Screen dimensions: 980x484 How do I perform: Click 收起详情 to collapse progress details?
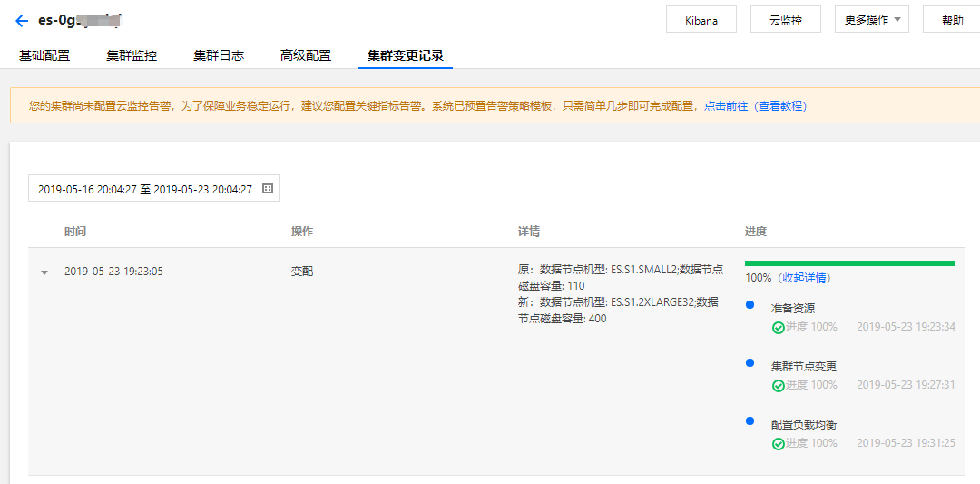[805, 278]
